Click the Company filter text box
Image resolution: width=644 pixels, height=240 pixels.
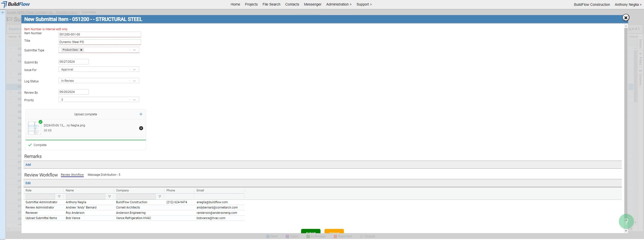[x=136, y=197]
